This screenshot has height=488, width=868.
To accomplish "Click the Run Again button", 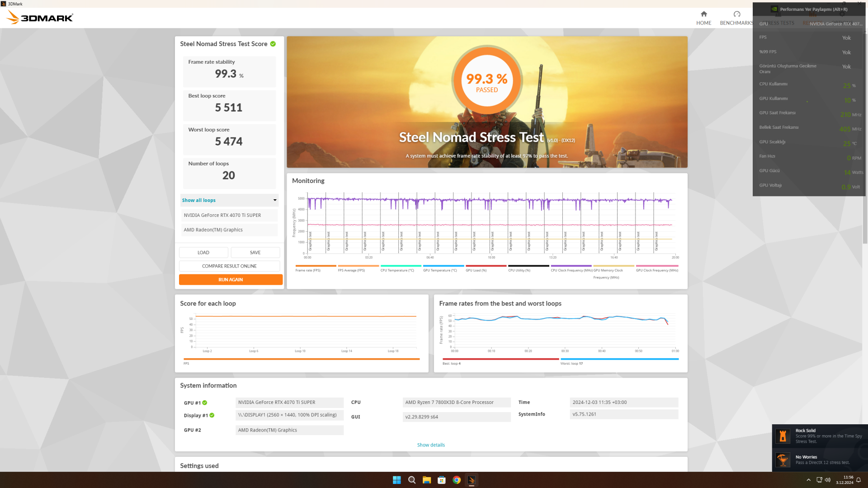I will 231,280.
